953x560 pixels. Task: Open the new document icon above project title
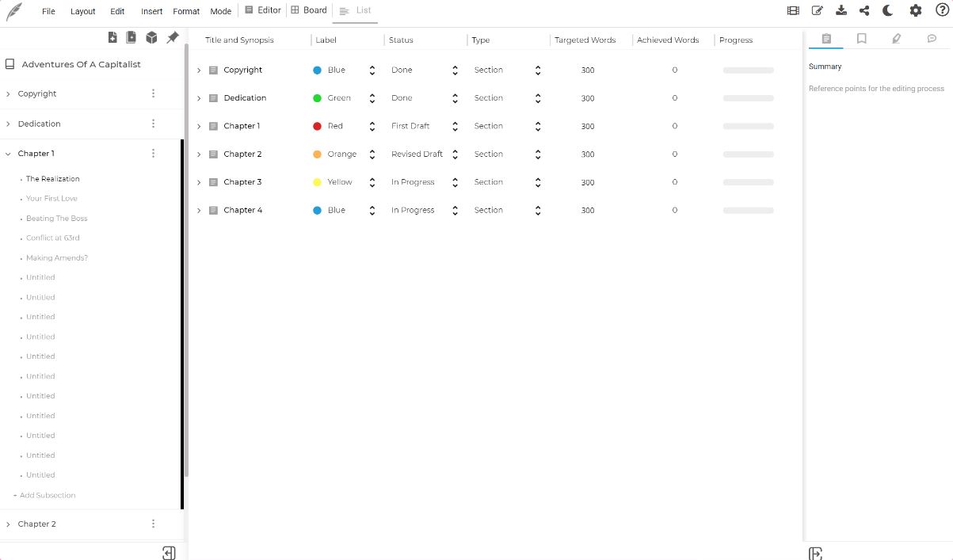112,37
